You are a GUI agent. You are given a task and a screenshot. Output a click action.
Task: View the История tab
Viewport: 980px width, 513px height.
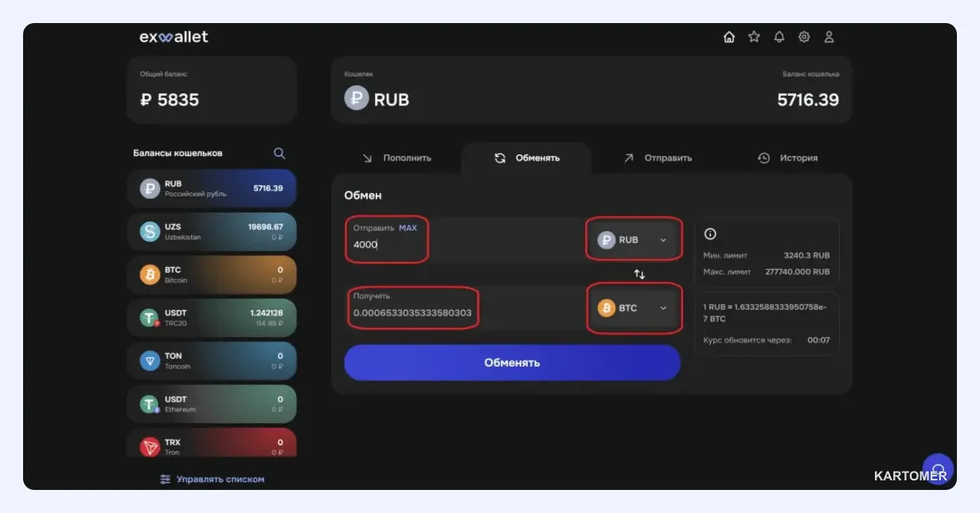click(x=787, y=158)
